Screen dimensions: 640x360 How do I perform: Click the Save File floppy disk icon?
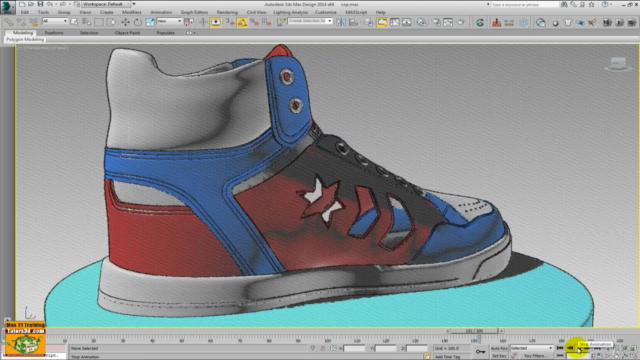coord(40,4)
